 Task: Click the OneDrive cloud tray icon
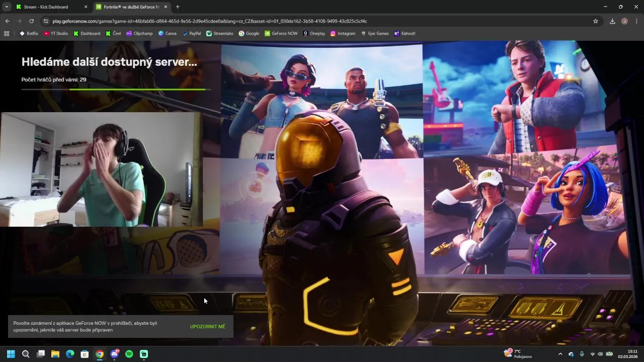point(571,354)
